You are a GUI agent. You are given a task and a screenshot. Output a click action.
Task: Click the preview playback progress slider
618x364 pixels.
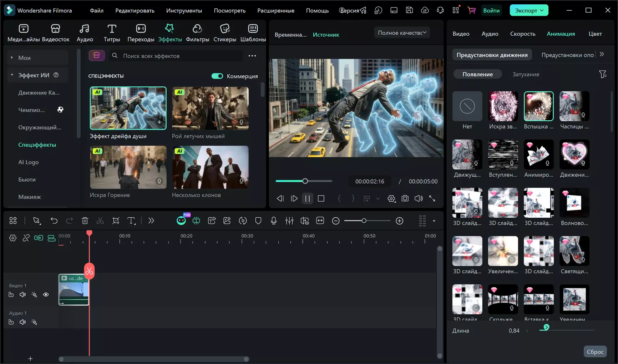coord(304,181)
